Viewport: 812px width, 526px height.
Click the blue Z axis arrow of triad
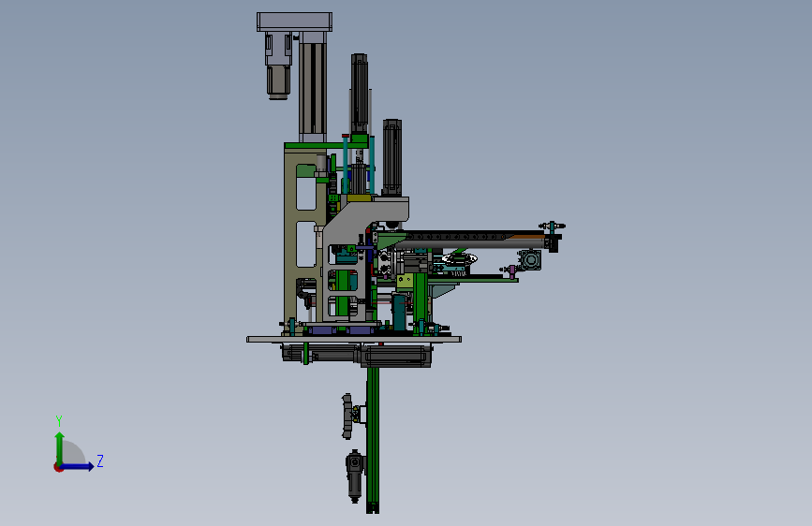pyautogui.click(x=77, y=466)
